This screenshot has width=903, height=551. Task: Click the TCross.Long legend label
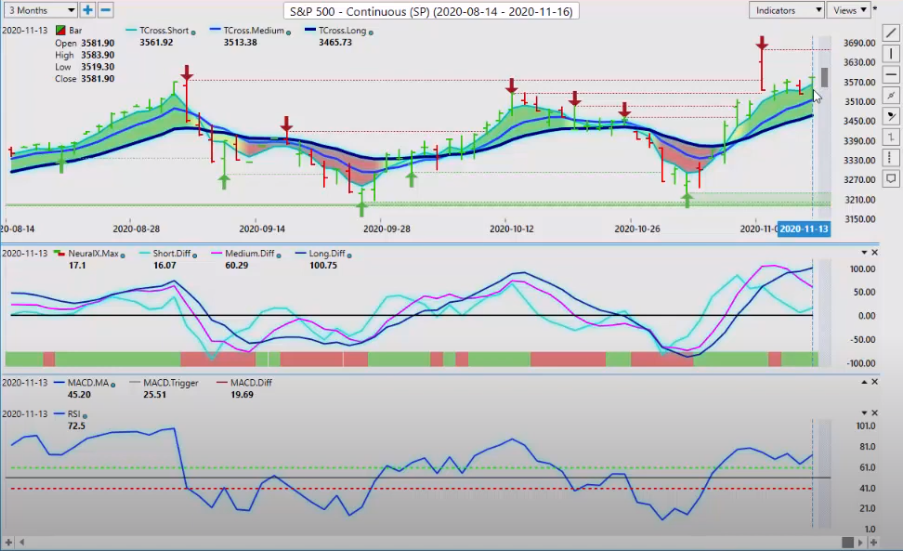pyautogui.click(x=342, y=30)
